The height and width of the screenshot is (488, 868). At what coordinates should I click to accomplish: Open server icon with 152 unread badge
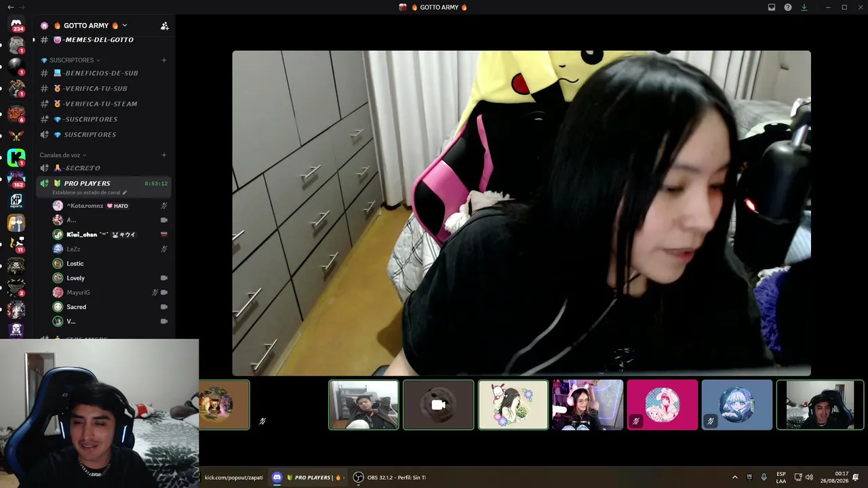click(16, 180)
